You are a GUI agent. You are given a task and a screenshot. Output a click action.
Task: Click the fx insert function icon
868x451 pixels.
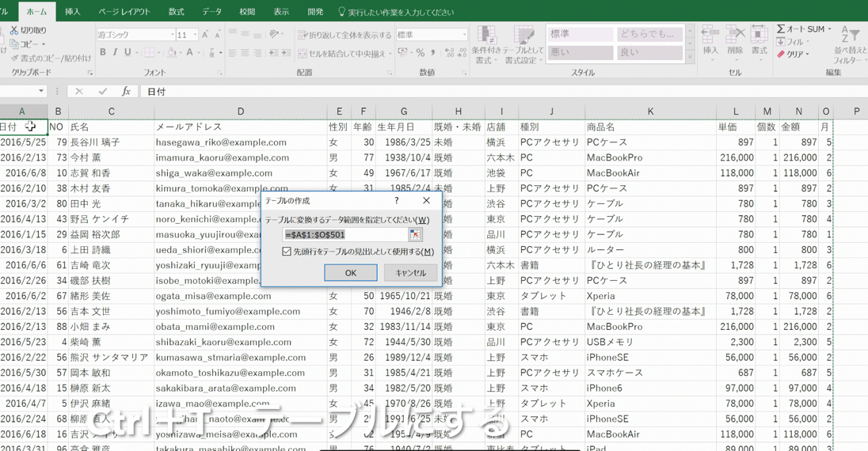click(126, 91)
